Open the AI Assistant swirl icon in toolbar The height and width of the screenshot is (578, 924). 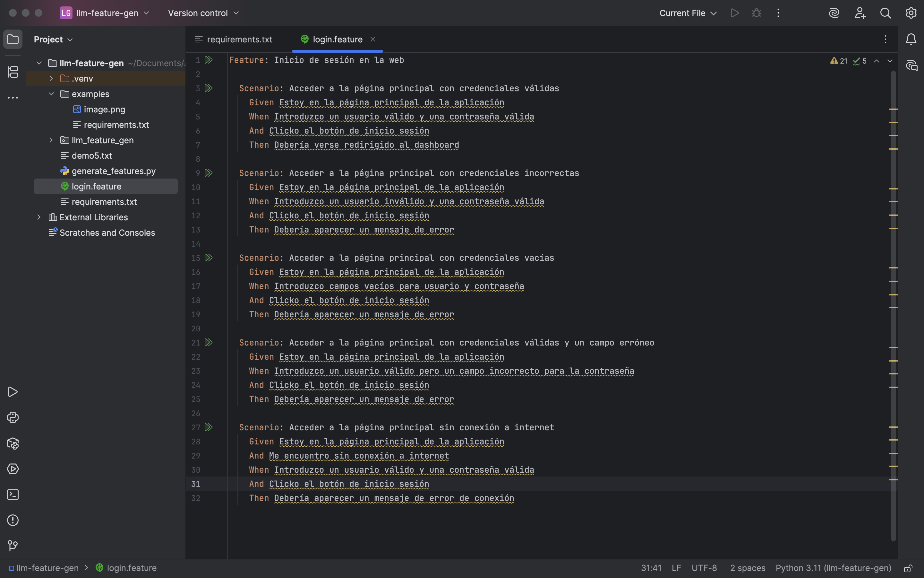834,13
